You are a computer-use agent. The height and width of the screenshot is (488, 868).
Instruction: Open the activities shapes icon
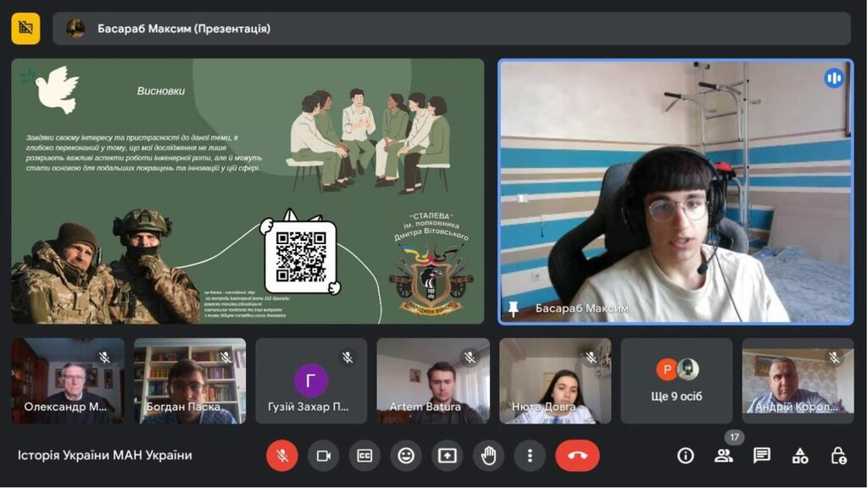coord(800,456)
